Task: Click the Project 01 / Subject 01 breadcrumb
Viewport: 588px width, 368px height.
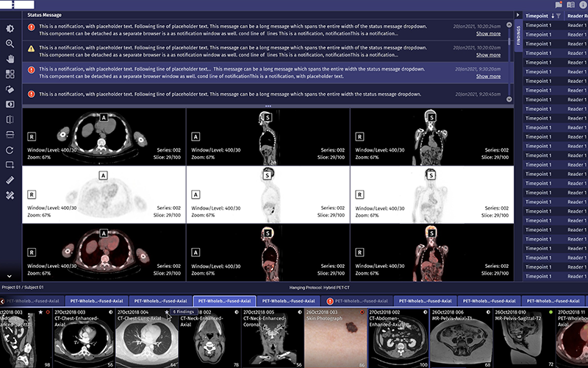Action: point(23,287)
